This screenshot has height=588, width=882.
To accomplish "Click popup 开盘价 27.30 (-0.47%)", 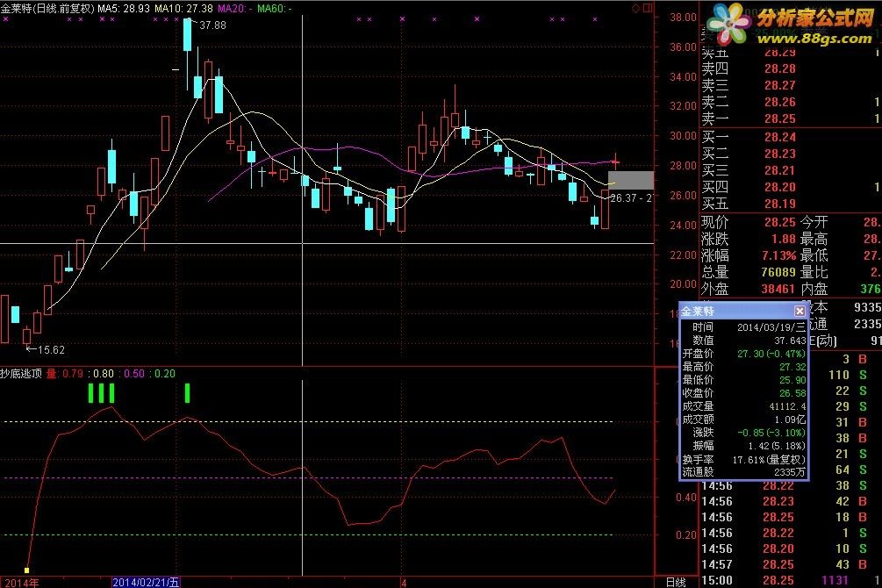I will click(x=771, y=354).
